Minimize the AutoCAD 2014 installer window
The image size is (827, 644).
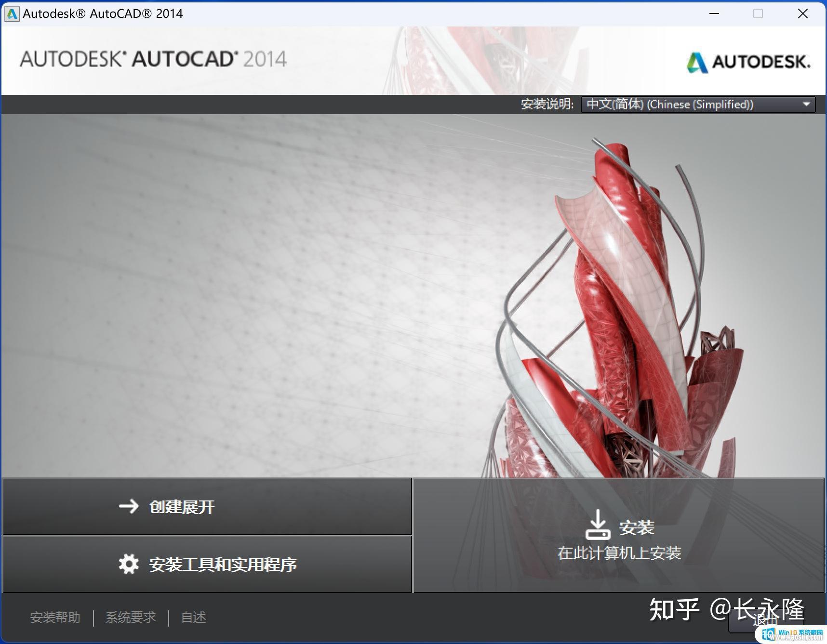click(714, 13)
